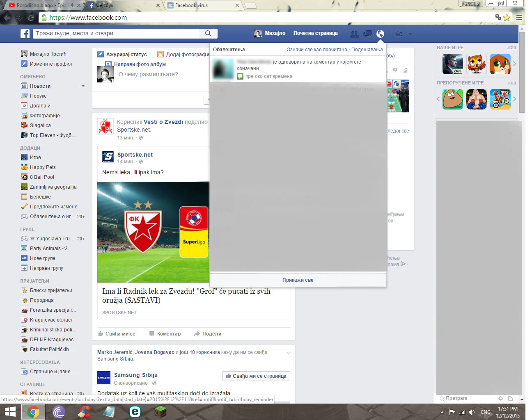Open Minecraft from the taskbar
Viewport: 532px width, 420px height.
pyautogui.click(x=160, y=412)
